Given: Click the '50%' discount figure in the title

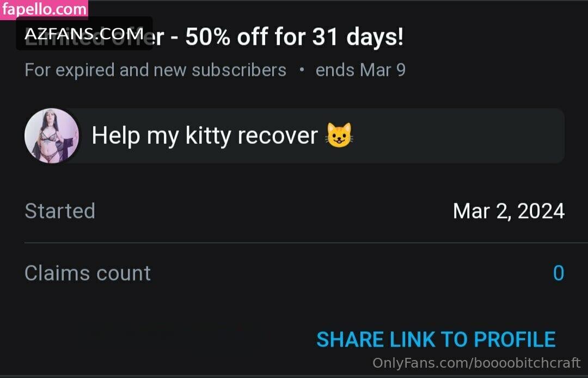Looking at the screenshot, I should point(208,36).
